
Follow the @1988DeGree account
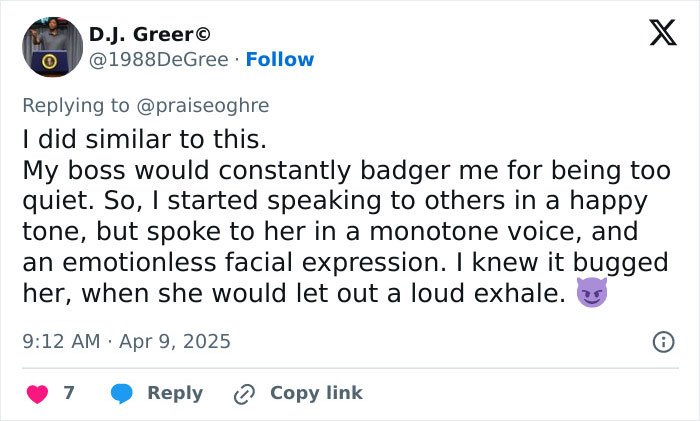tap(280, 59)
